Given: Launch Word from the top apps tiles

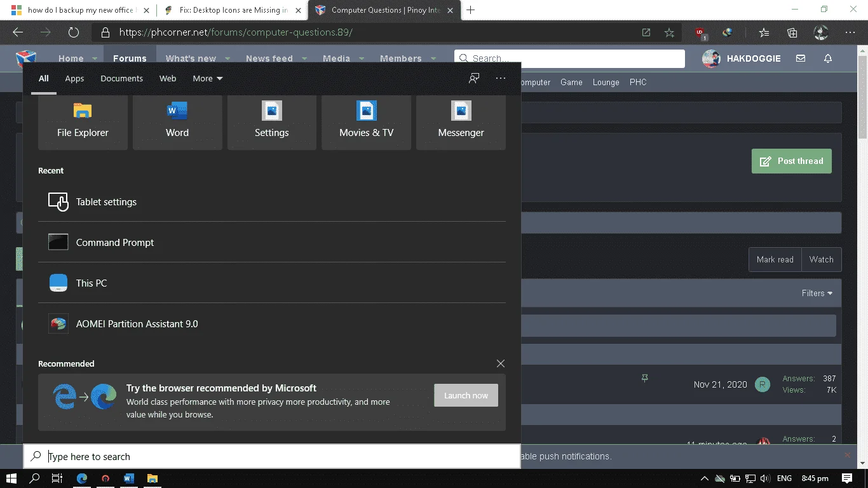Looking at the screenshot, I should 177,123.
